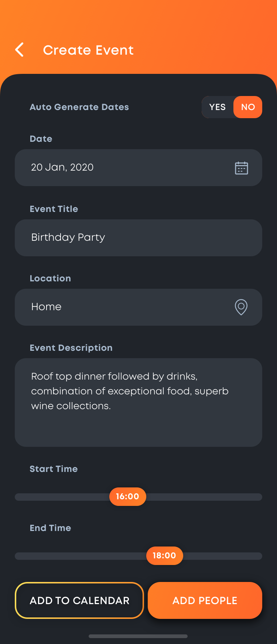This screenshot has height=644, width=277.
Task: Click the Location field label
Action: (x=50, y=278)
